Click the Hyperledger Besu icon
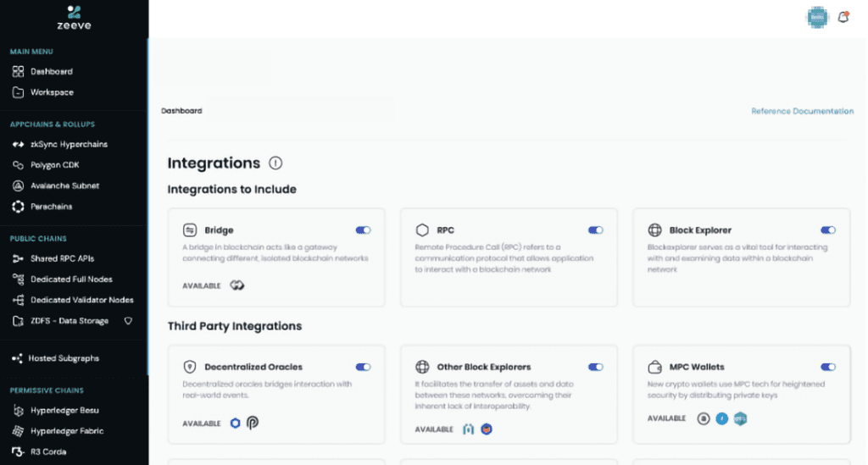Screen dimensions: 868x465 19,410
